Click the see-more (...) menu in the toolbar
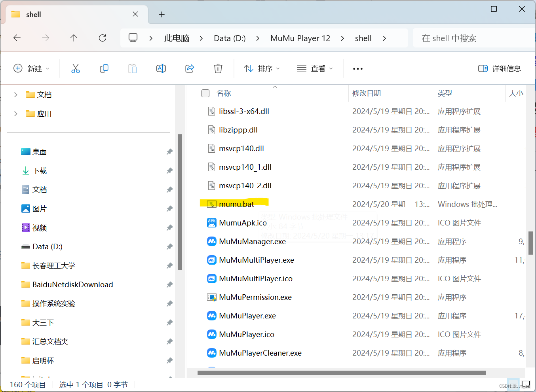The height and width of the screenshot is (392, 536). pyautogui.click(x=357, y=68)
